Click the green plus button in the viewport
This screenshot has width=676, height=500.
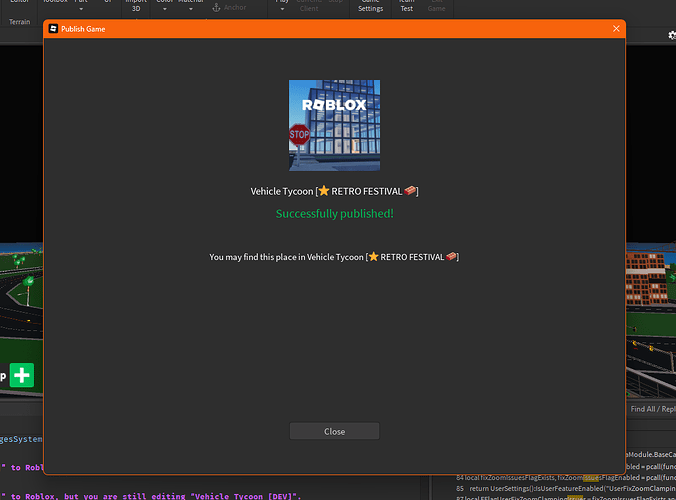[x=22, y=375]
